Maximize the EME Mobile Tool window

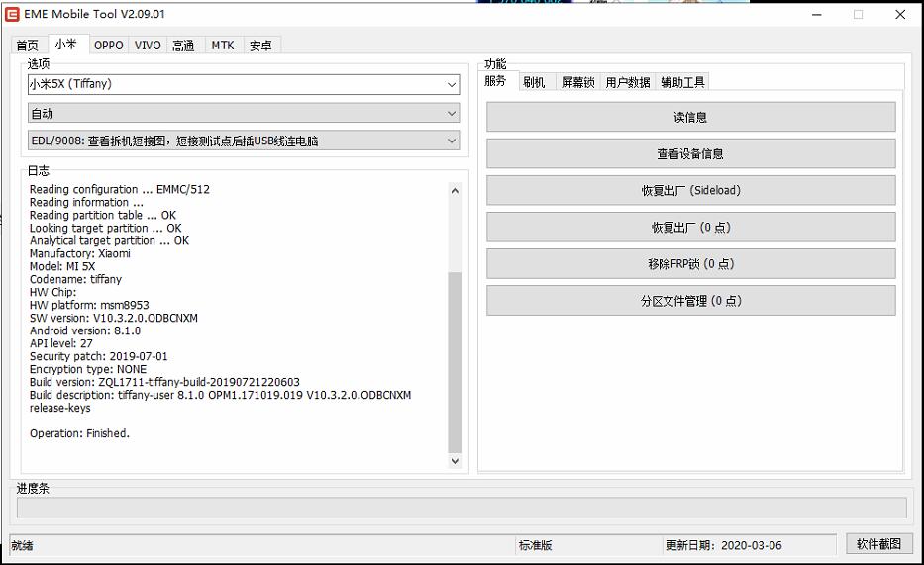tap(858, 15)
